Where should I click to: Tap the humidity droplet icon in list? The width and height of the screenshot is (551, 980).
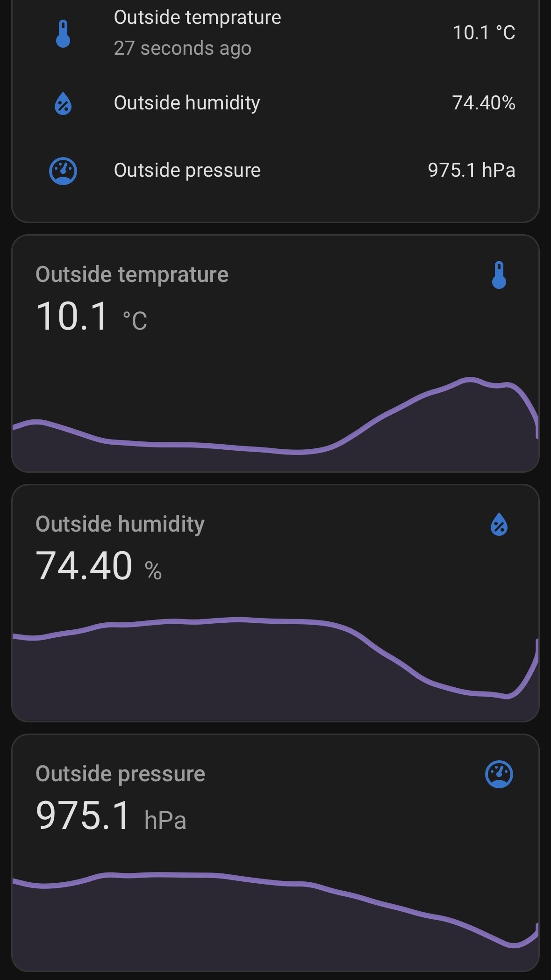pyautogui.click(x=63, y=103)
